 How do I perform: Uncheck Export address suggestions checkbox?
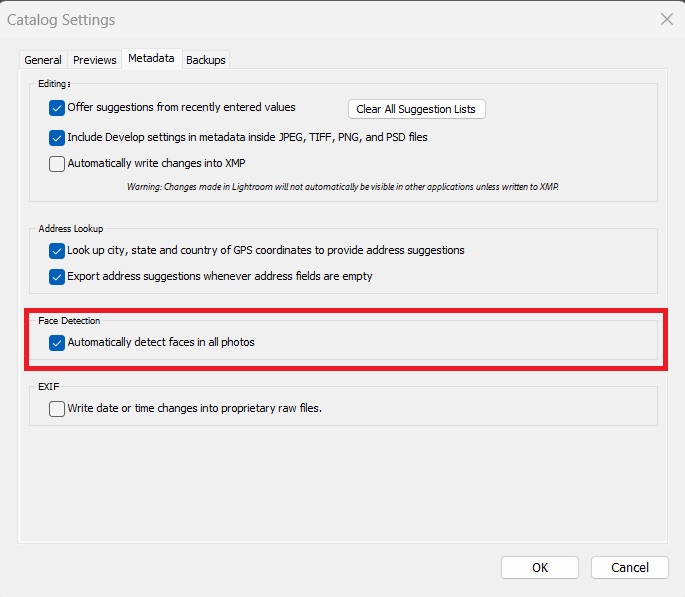click(x=57, y=277)
